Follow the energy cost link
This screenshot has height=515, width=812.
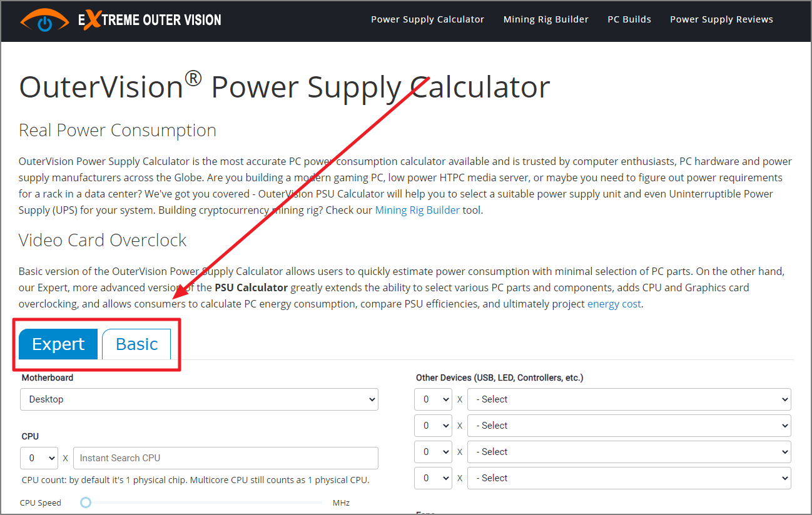pyautogui.click(x=614, y=304)
